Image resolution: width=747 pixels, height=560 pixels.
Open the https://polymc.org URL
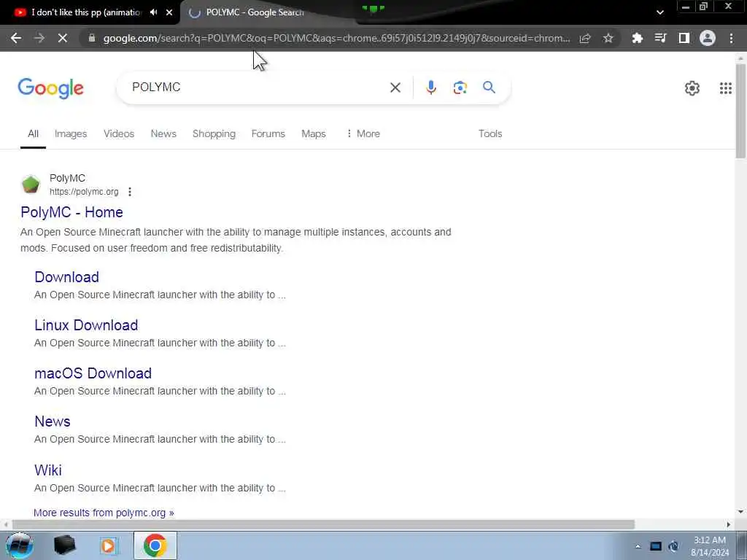coord(84,192)
